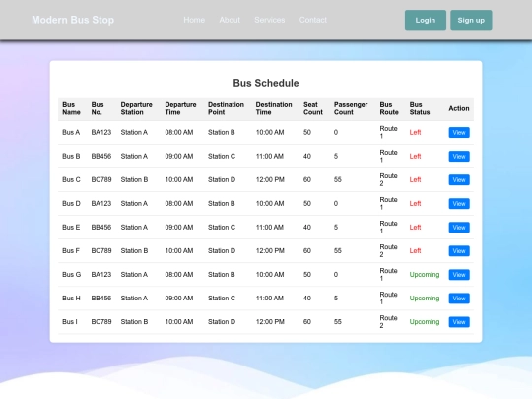Click bus number BC789 in Bus C row
The height and width of the screenshot is (399, 532).
(101, 180)
